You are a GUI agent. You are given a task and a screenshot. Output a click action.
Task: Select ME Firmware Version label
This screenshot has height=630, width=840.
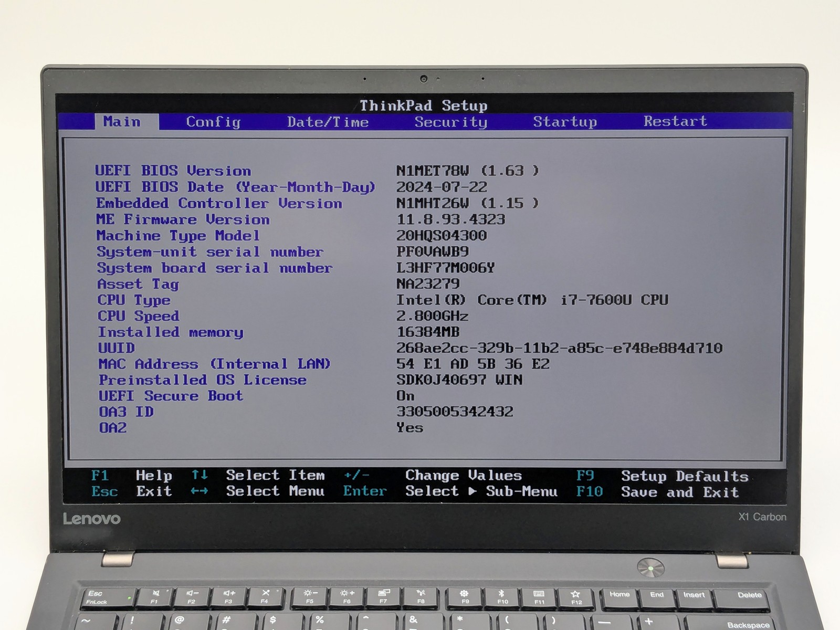[x=183, y=219]
